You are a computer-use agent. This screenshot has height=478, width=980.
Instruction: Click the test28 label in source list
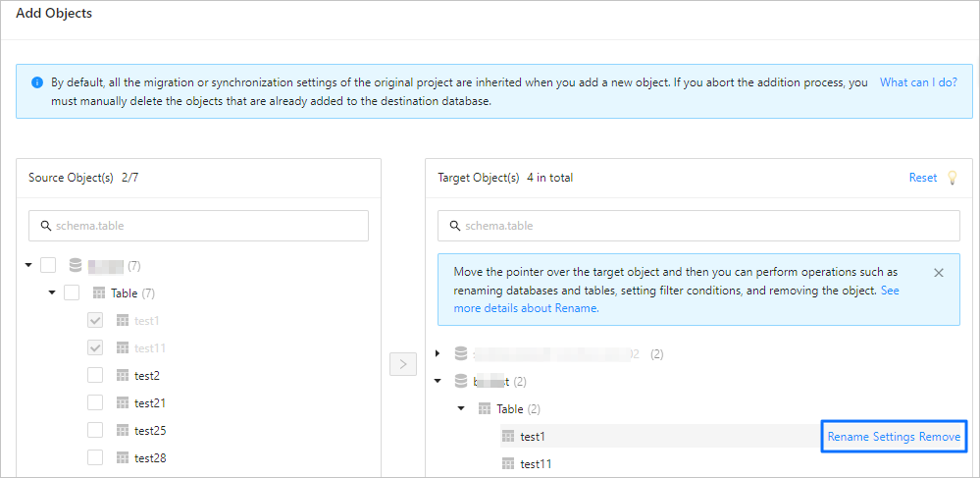150,458
